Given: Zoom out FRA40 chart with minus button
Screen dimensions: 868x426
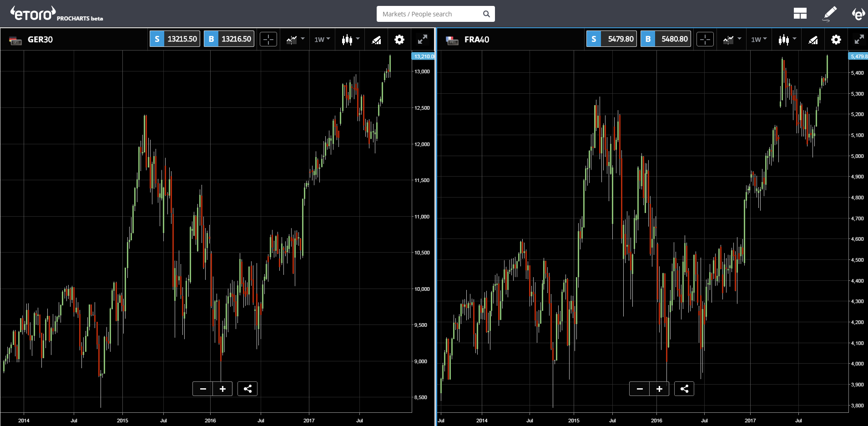Looking at the screenshot, I should coord(640,389).
